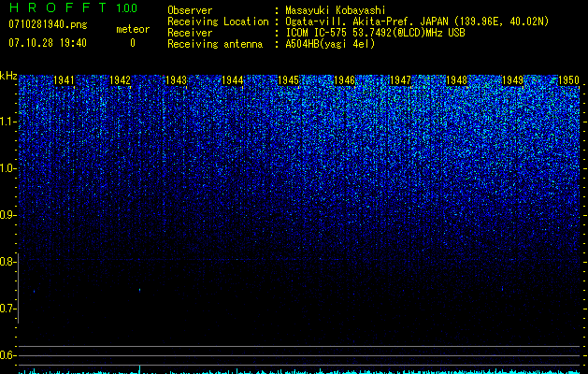Click the 1942 time marker
Image resolution: width=588 pixels, height=374 pixels.
(x=120, y=80)
